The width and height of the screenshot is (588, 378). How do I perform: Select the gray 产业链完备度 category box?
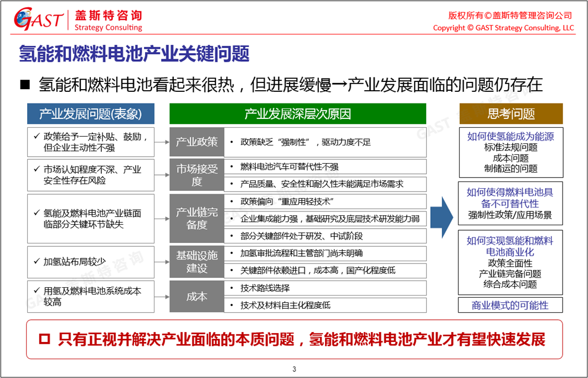tap(197, 219)
